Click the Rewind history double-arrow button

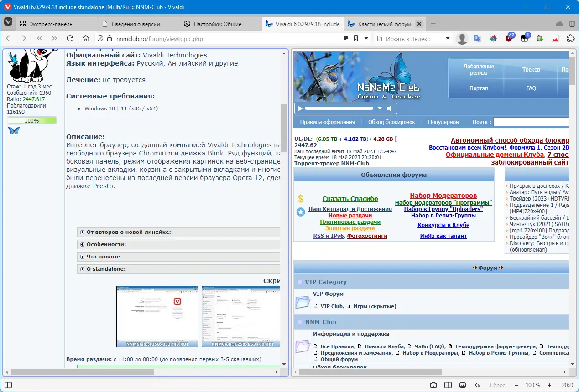(x=39, y=39)
